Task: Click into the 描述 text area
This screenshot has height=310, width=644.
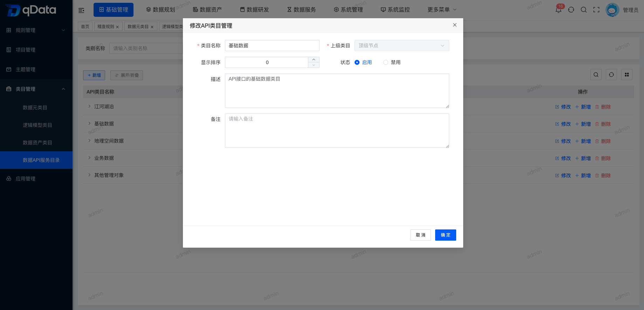Action: click(337, 91)
